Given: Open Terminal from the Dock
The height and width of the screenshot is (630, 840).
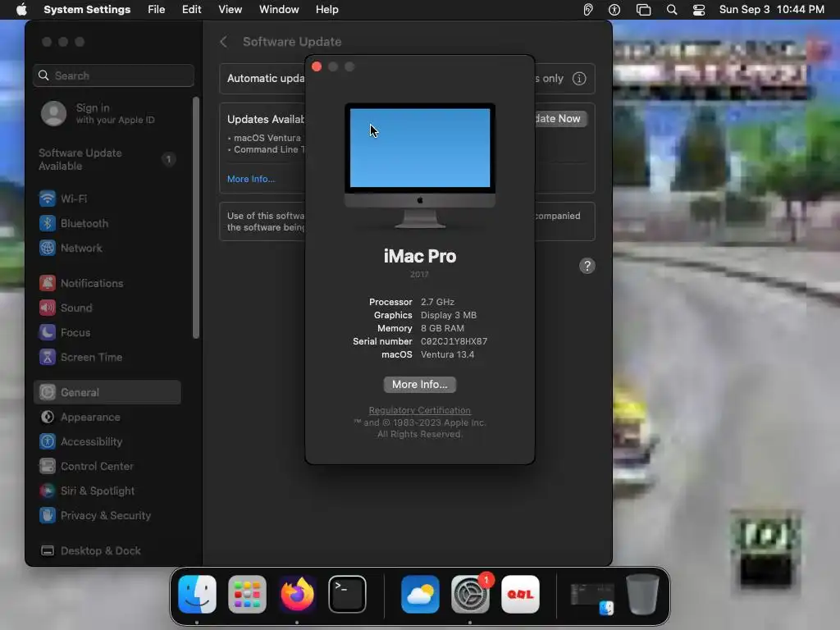Looking at the screenshot, I should (x=347, y=594).
